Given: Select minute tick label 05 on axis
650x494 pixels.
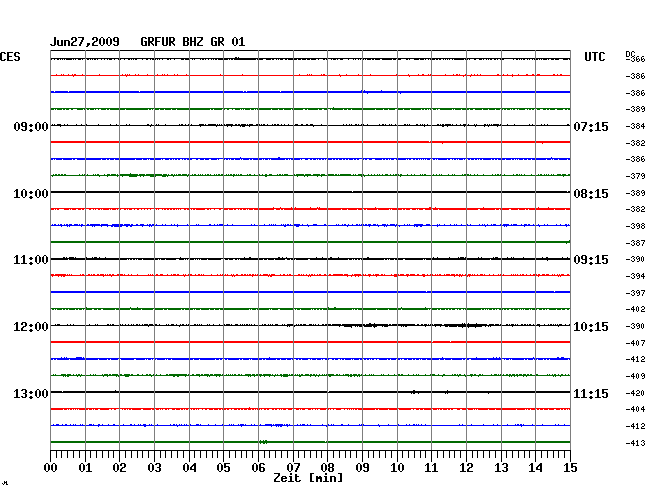Looking at the screenshot, I should tap(223, 468).
